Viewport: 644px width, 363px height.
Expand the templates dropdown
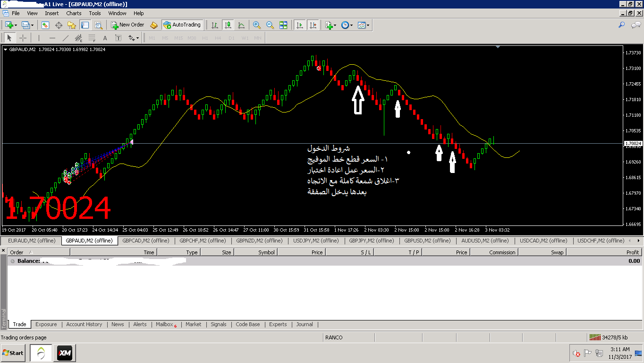(368, 25)
